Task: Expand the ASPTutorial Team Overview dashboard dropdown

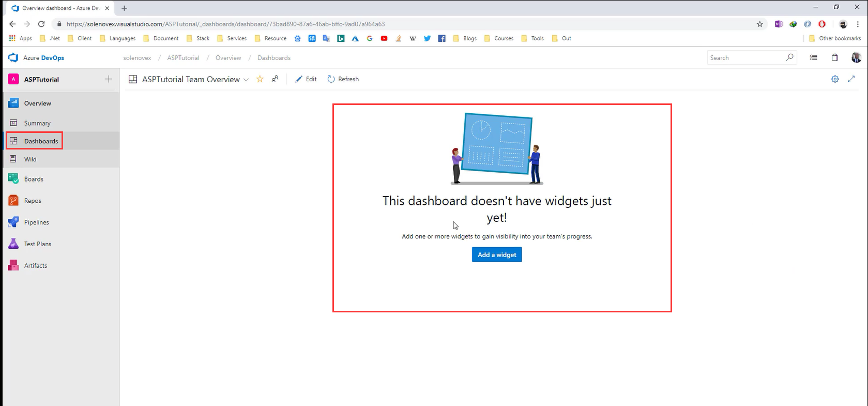Action: click(246, 80)
